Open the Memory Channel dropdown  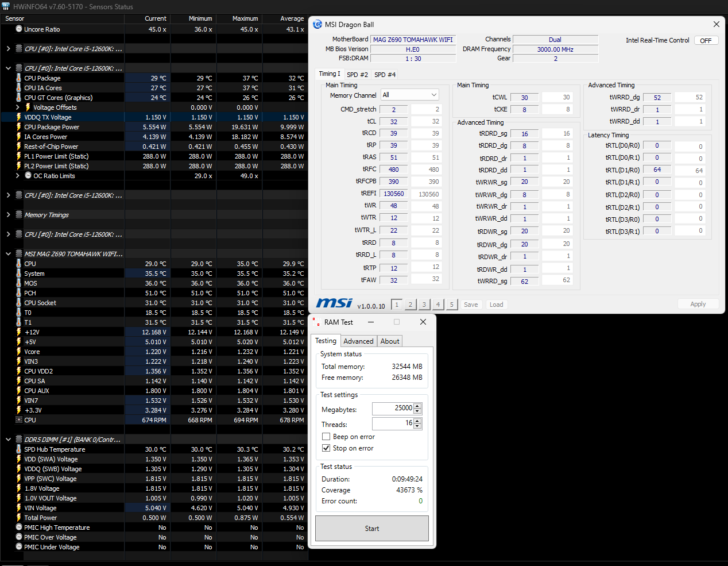coord(410,95)
